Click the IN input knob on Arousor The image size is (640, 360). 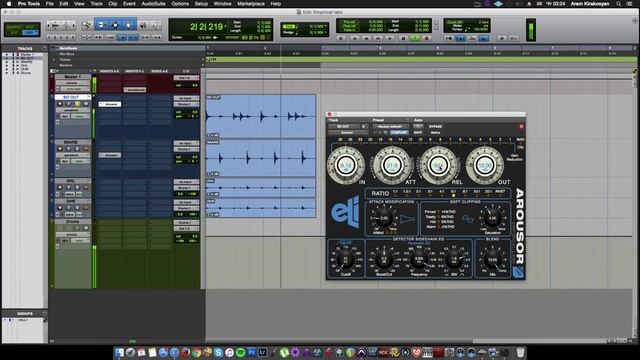tap(346, 165)
